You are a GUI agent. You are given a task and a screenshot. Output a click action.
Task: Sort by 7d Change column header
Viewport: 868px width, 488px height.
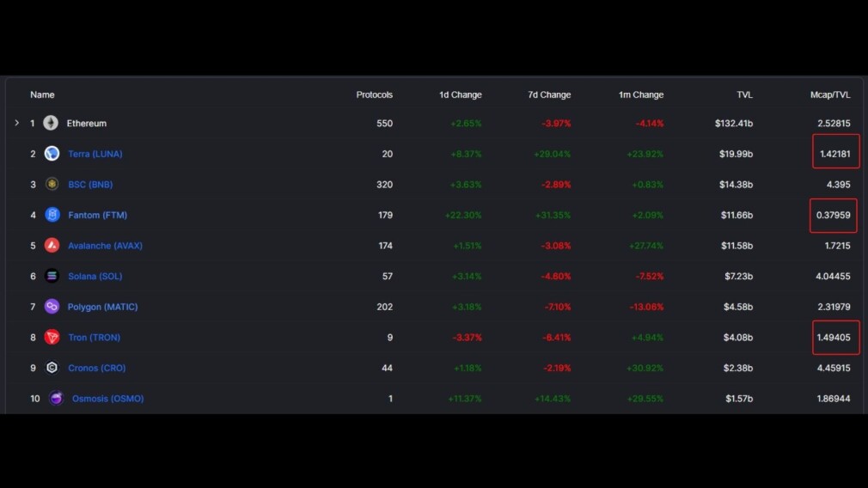click(549, 95)
